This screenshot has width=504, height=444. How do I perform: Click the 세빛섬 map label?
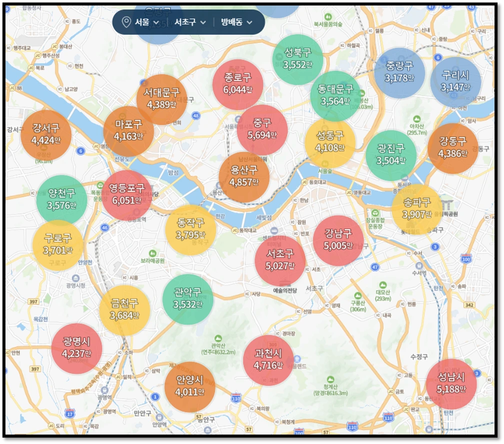(x=264, y=218)
